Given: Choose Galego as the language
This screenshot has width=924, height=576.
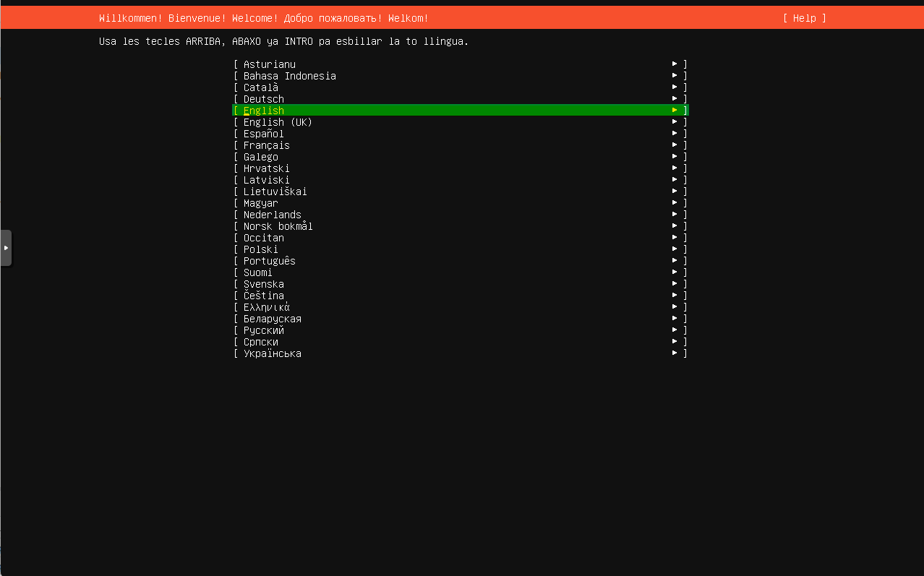Looking at the screenshot, I should point(260,156).
